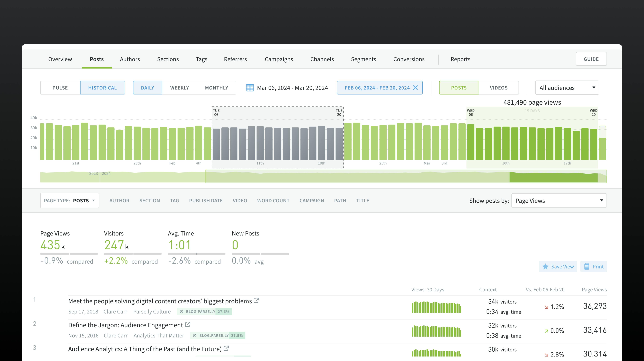The height and width of the screenshot is (361, 644).
Task: Click WED 20 end marker of selected range
Action: point(594,112)
